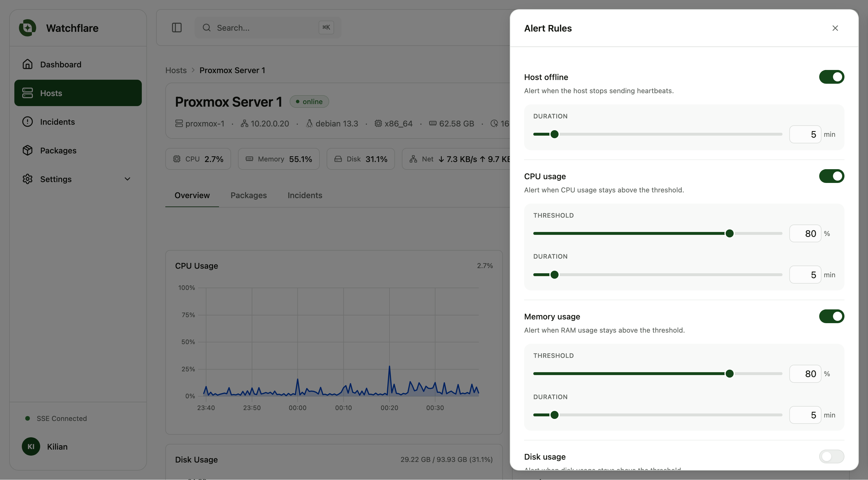The height and width of the screenshot is (480, 868).
Task: Switch to the Packages tab
Action: 248,195
